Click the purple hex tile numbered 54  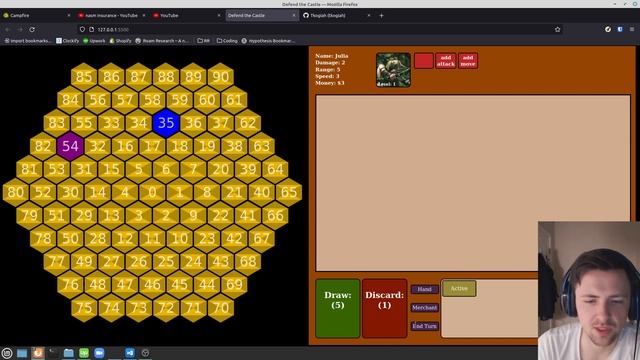pyautogui.click(x=70, y=146)
